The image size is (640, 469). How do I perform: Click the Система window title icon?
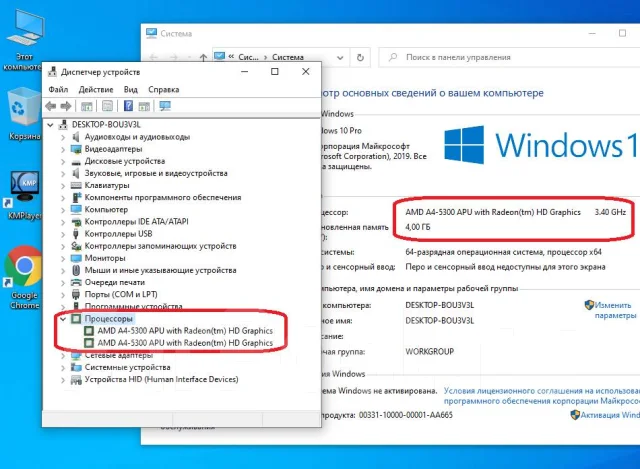coord(151,33)
